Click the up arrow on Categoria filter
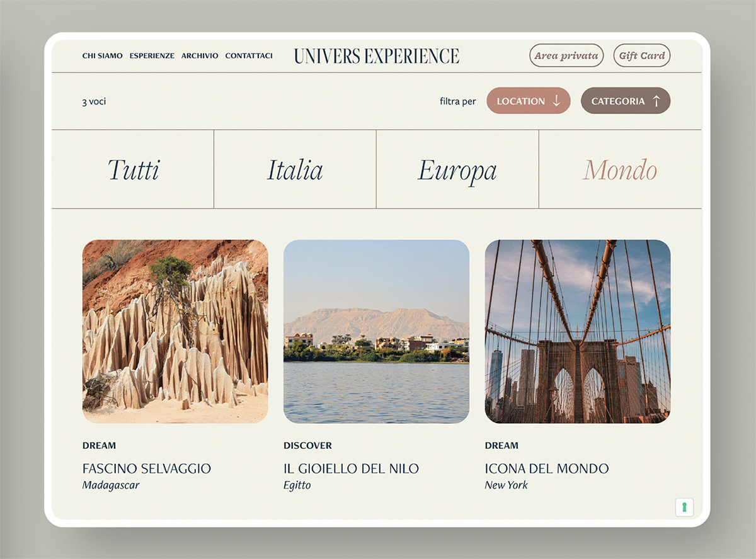The width and height of the screenshot is (756, 559). click(x=656, y=101)
